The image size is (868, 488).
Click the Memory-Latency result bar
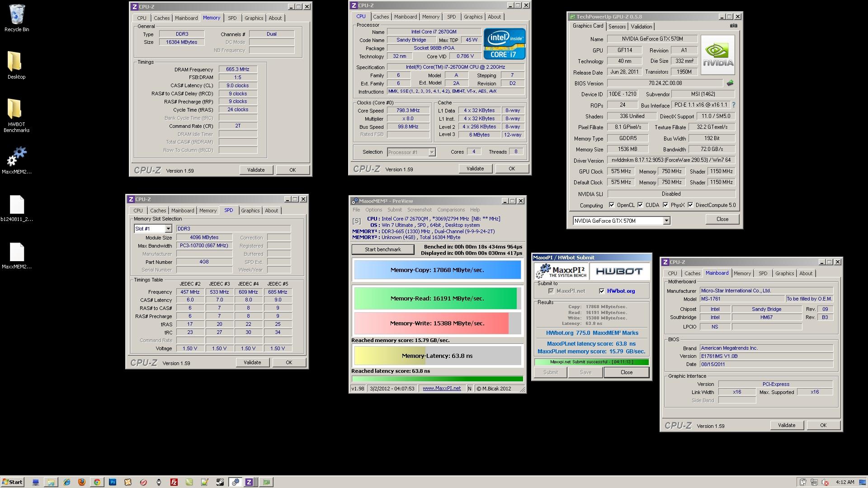click(437, 356)
